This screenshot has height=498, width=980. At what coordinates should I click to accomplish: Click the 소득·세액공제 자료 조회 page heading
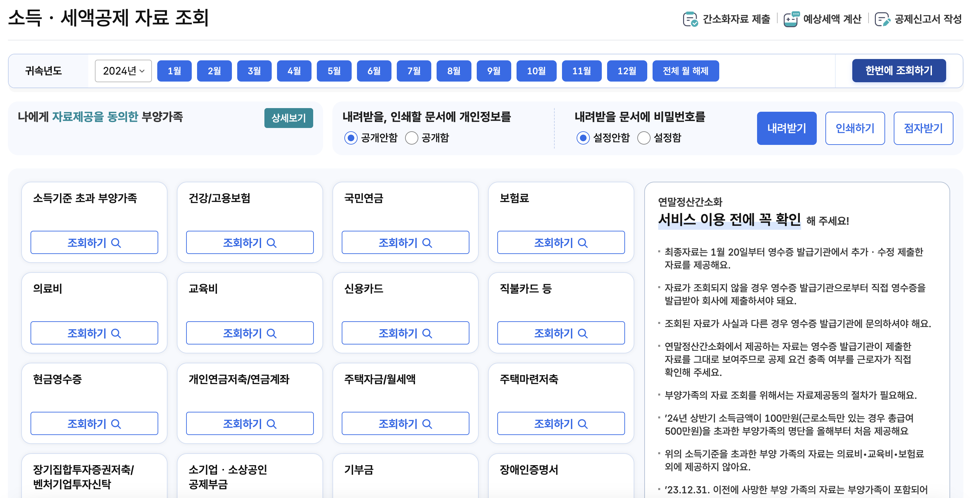point(108,18)
